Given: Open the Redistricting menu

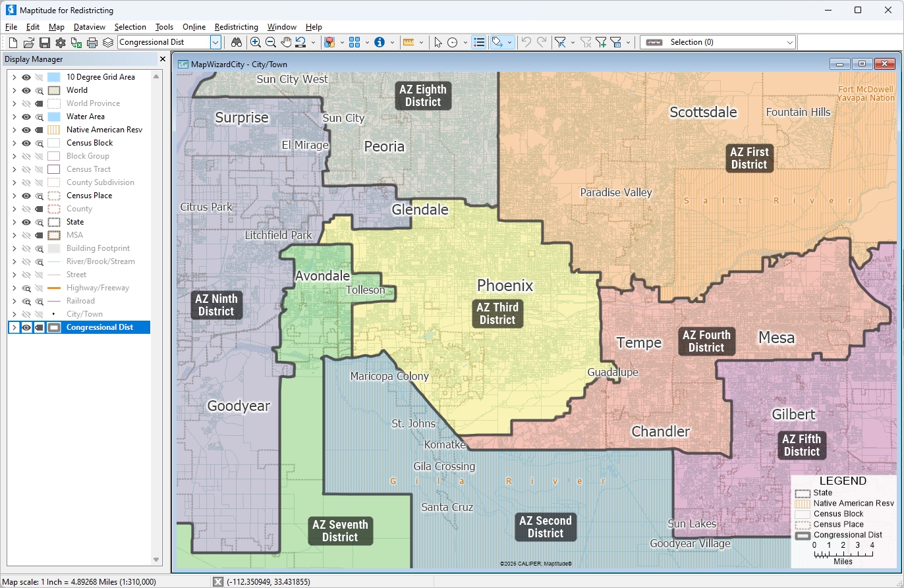Looking at the screenshot, I should 237,27.
